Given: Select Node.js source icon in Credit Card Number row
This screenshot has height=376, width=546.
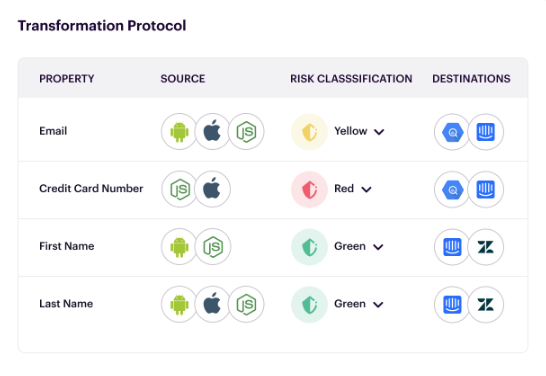Looking at the screenshot, I should pos(179,189).
